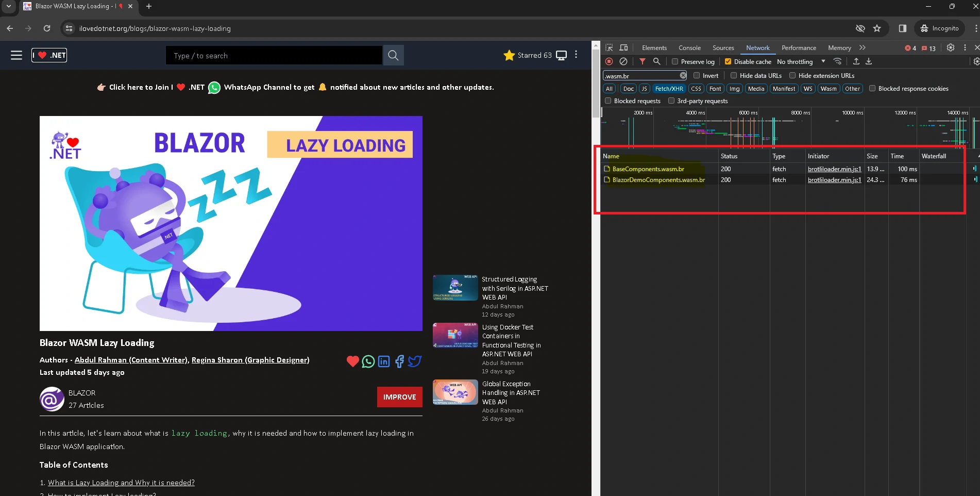Filter requests by Fetch/XHR
The width and height of the screenshot is (980, 496).
click(x=669, y=88)
